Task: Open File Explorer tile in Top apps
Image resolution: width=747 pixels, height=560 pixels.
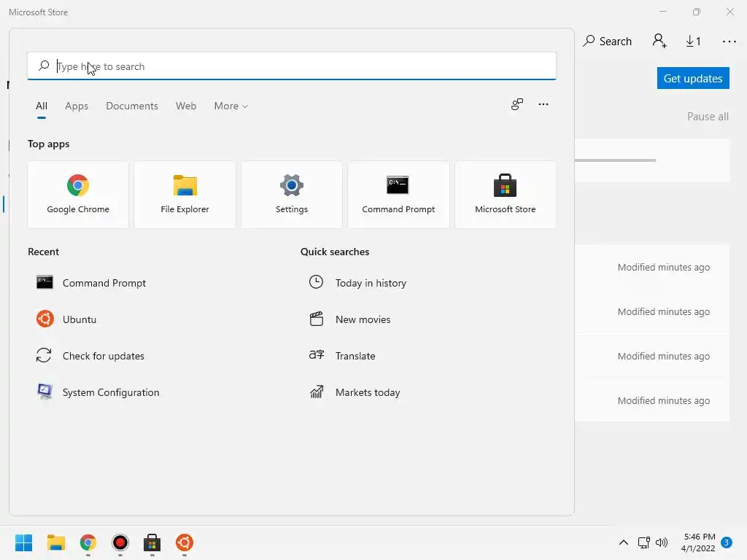Action: [x=185, y=195]
